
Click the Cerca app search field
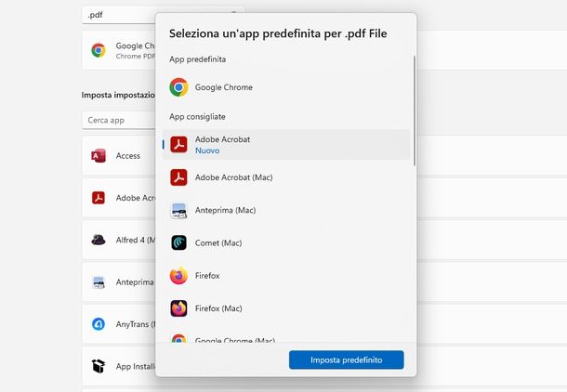tap(117, 121)
